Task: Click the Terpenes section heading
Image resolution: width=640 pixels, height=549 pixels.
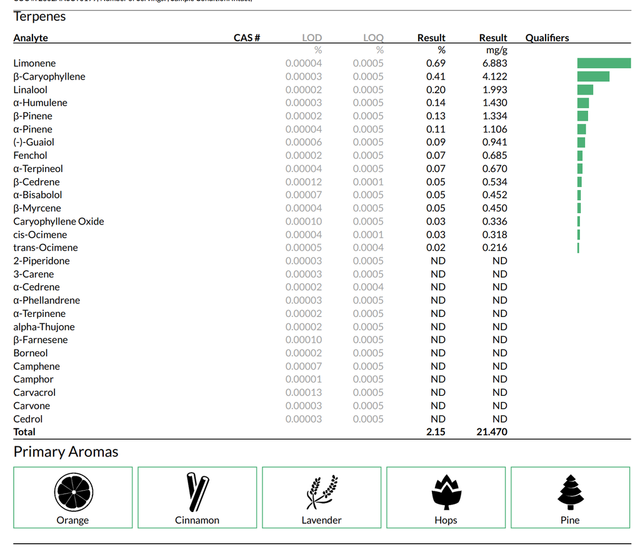Action: click(x=39, y=16)
